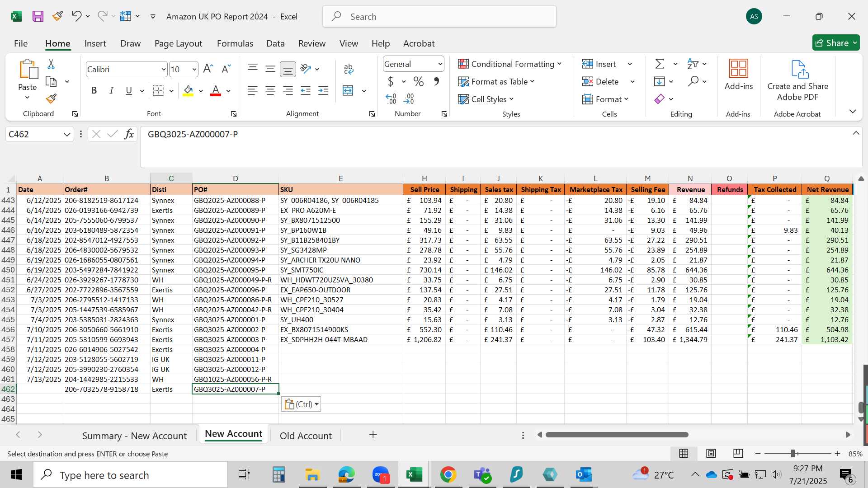This screenshot has height=488, width=868.
Task: Click the Orientation angled text icon
Action: 306,69
